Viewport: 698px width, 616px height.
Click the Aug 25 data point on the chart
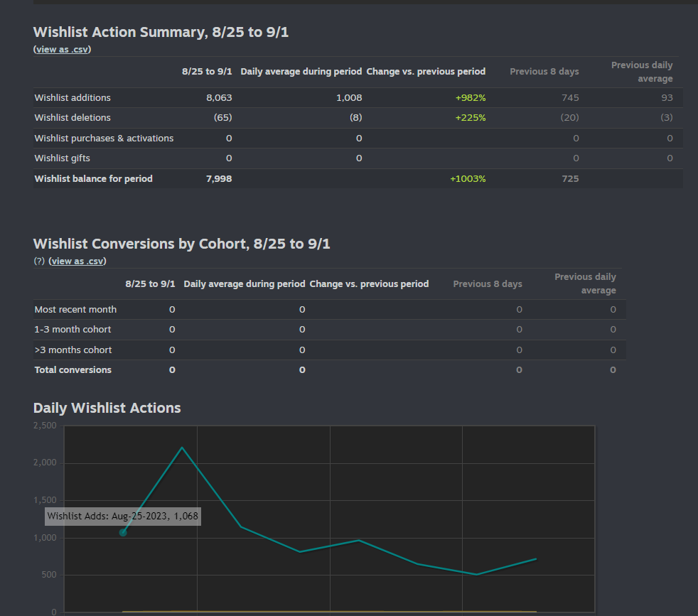122,532
